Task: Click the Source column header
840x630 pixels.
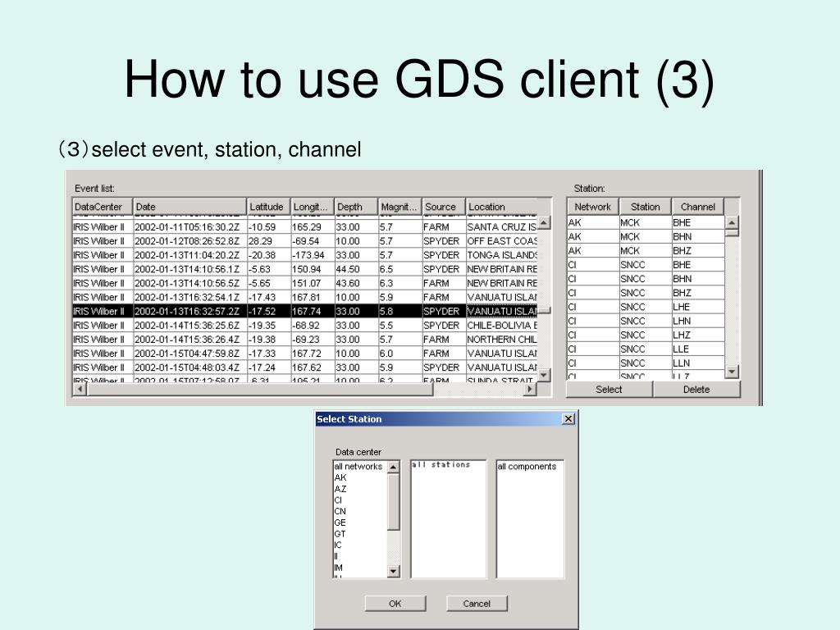Action: tap(444, 207)
